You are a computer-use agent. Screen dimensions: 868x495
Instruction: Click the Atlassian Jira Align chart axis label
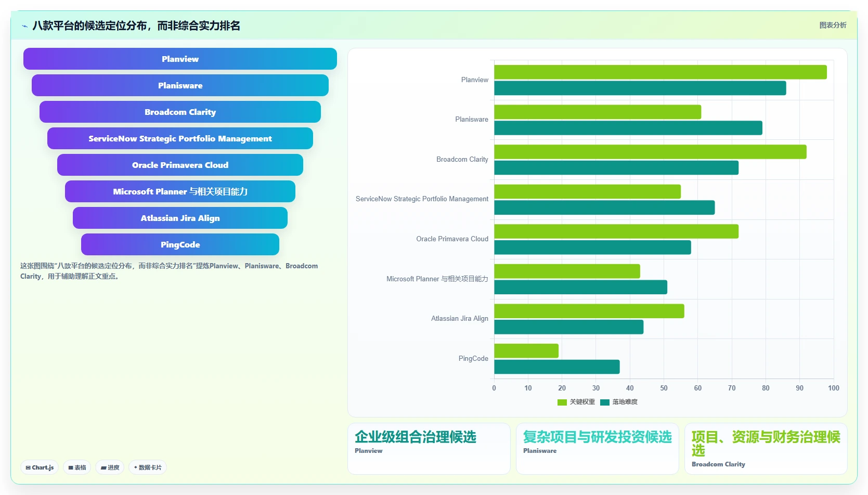[460, 318]
